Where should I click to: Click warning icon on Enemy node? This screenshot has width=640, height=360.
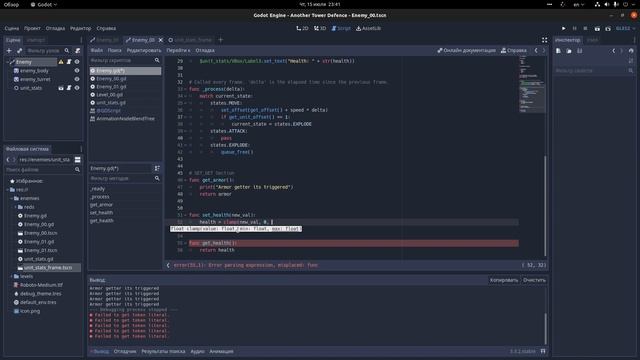point(61,62)
